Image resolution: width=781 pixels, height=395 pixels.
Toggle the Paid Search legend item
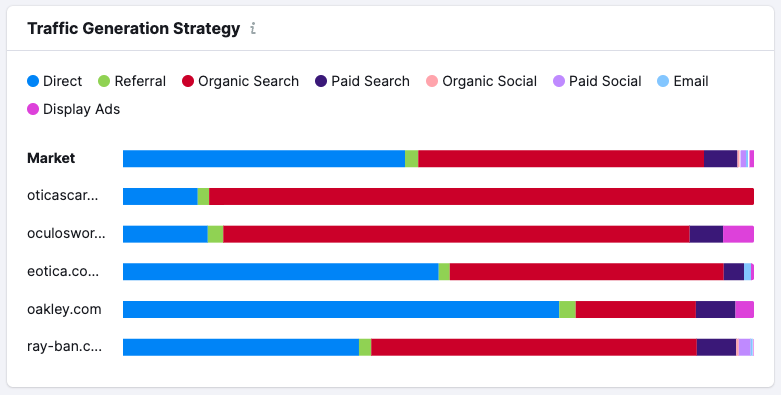[x=362, y=81]
